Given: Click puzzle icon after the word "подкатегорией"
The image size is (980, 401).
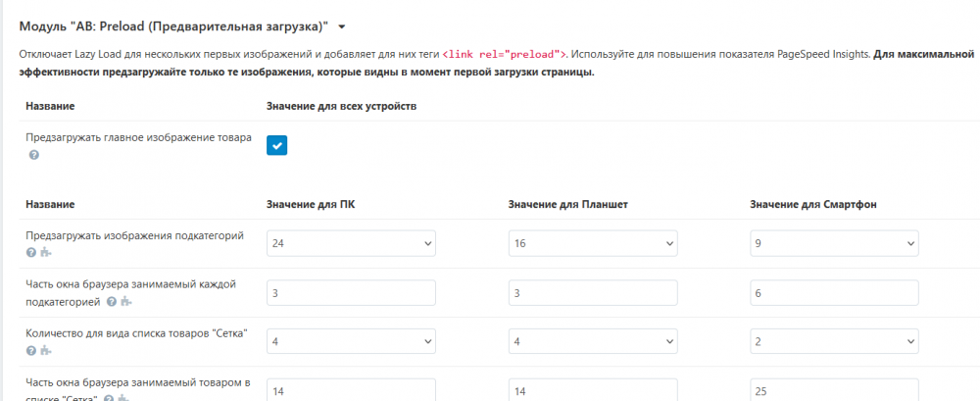Looking at the screenshot, I should (x=125, y=301).
